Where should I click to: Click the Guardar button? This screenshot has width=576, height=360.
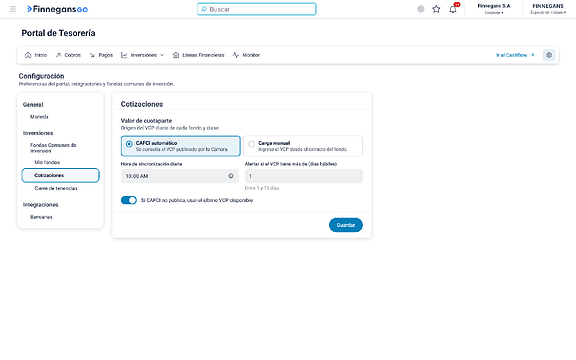[346, 225]
